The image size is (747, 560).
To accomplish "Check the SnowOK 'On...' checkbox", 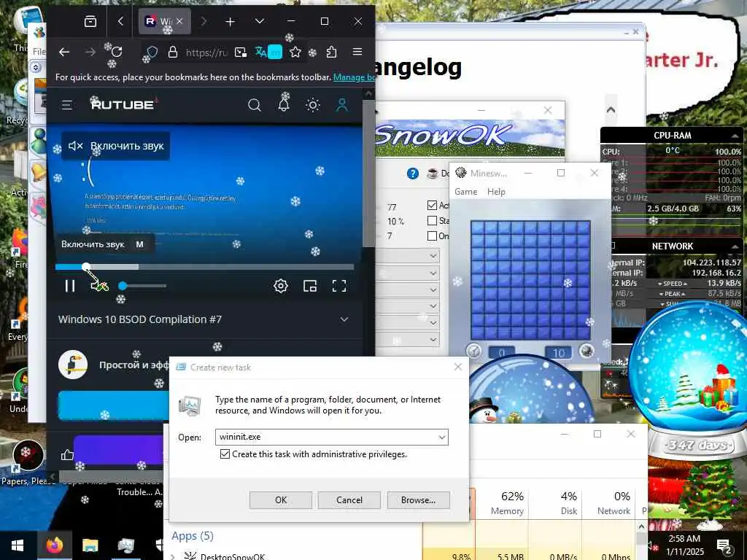I will (x=432, y=236).
